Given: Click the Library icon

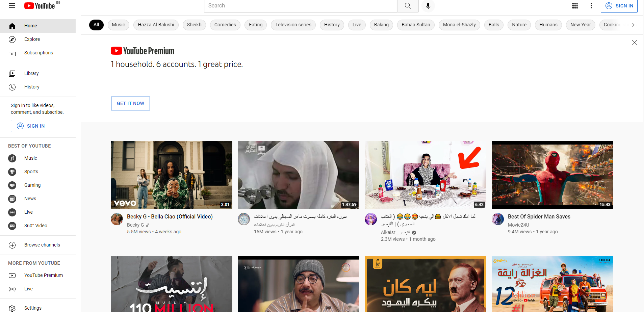Looking at the screenshot, I should [12, 73].
